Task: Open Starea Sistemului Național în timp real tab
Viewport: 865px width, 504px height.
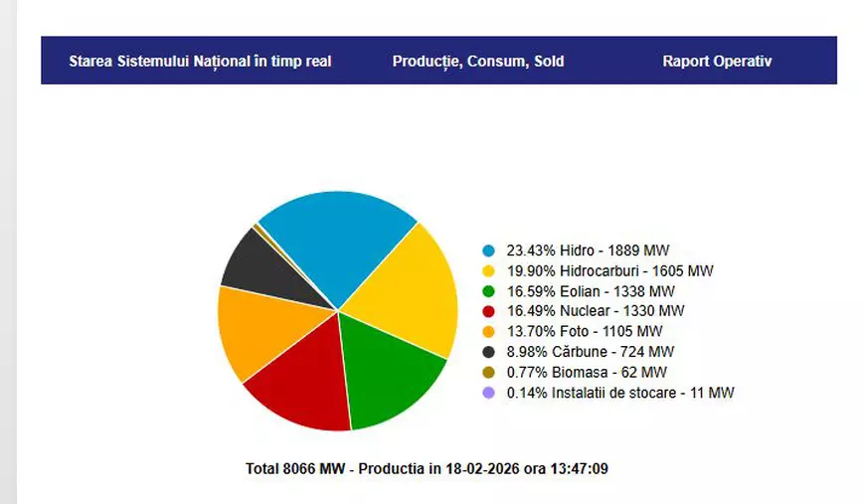Action: 200,61
